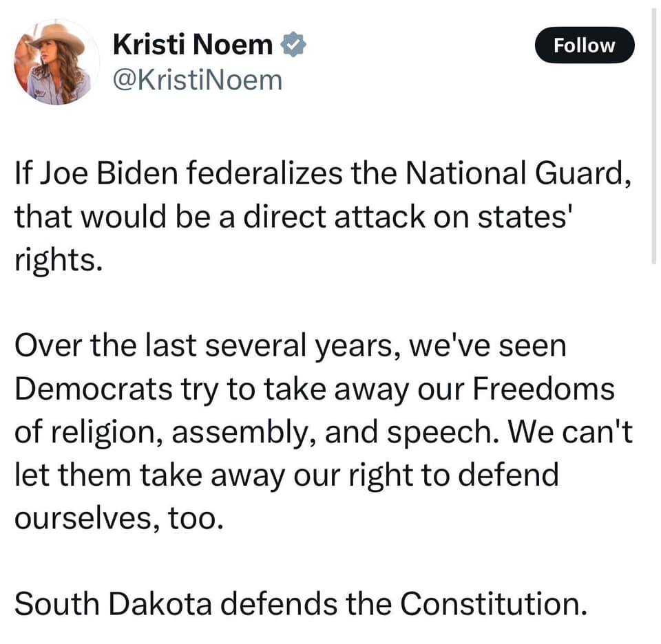Click the @KristiNoem handle
The height and width of the screenshot is (644, 661).
(197, 80)
